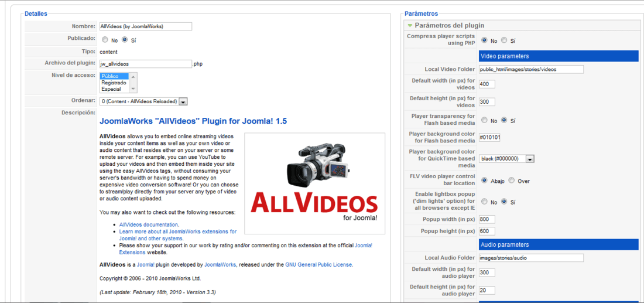
Task: Edit default width for videos field
Action: click(x=487, y=84)
